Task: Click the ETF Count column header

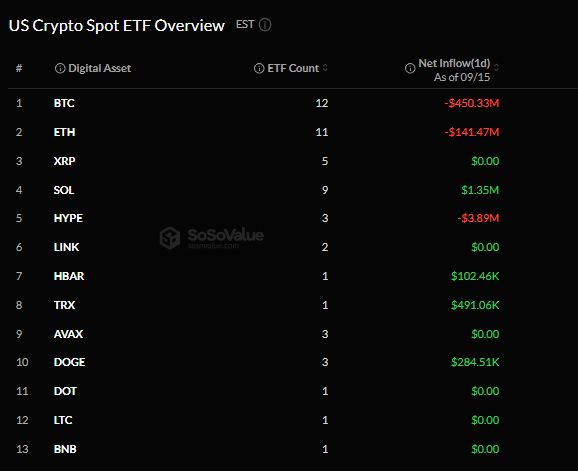Action: tap(293, 68)
